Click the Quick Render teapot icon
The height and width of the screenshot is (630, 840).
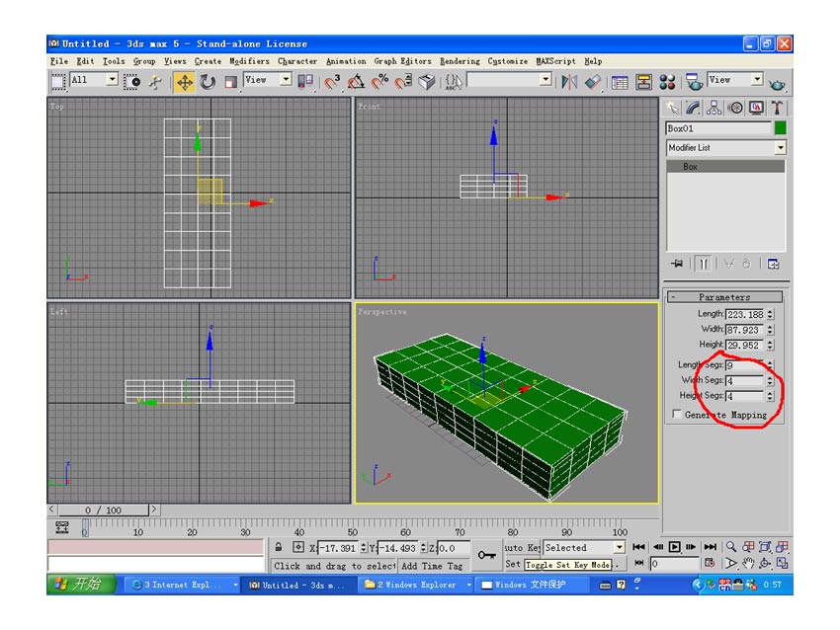[x=777, y=84]
